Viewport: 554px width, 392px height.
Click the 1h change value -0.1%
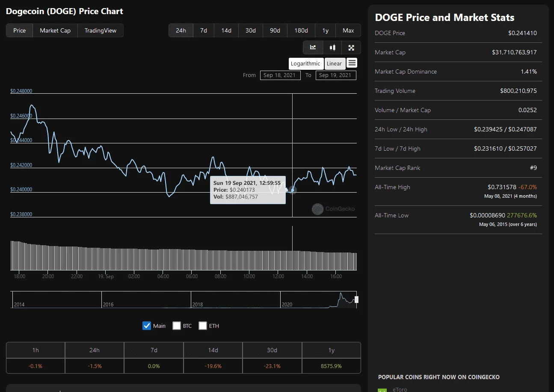pos(36,366)
